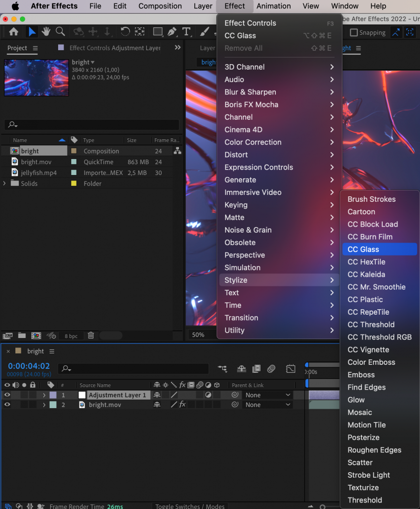Select the Rotation tool
Viewport: 420px width, 509px height.
pyautogui.click(x=125, y=31)
